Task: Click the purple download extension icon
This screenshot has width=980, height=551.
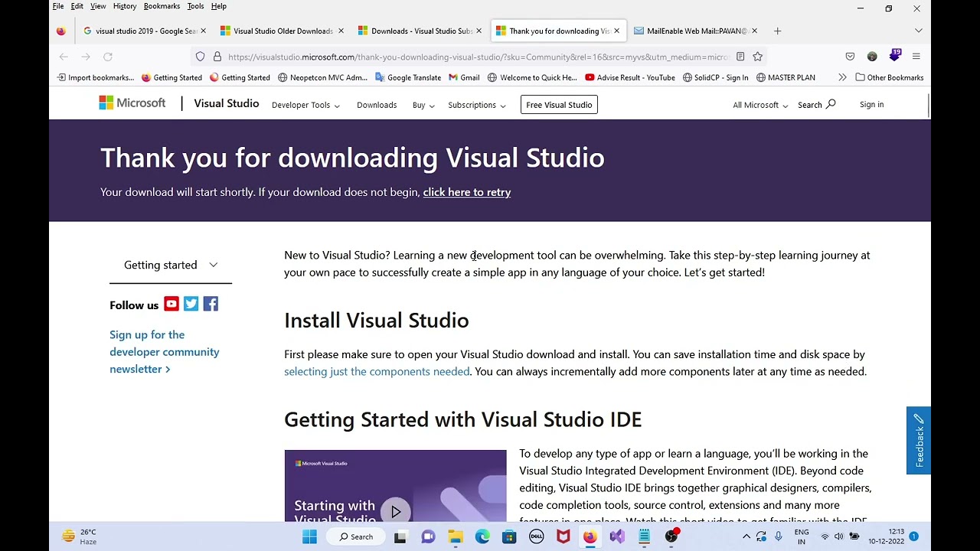Action: coord(894,56)
